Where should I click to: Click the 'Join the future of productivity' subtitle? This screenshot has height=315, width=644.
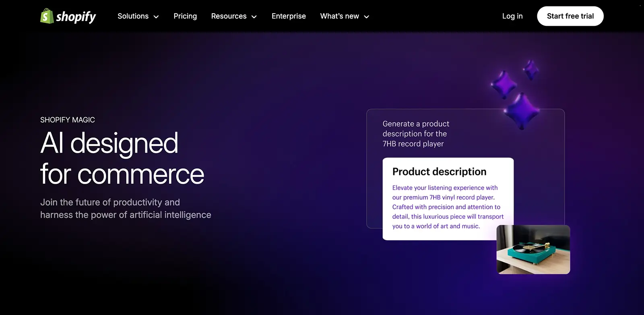pos(126,208)
